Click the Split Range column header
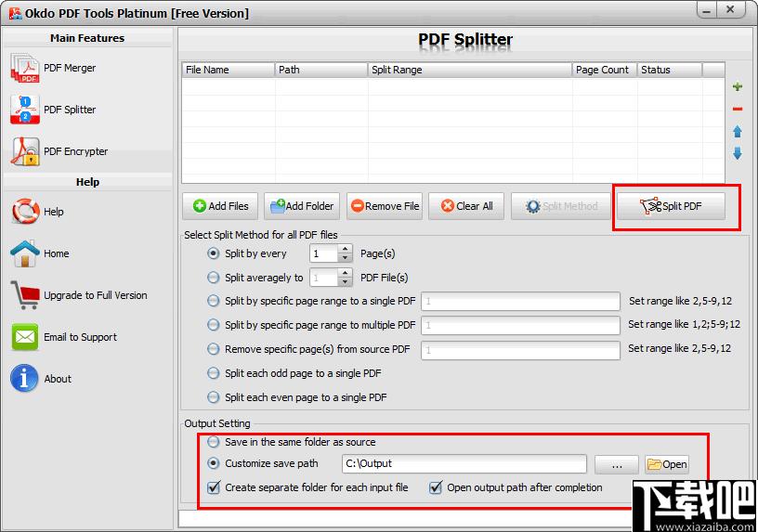Image resolution: width=758 pixels, height=532 pixels. [x=470, y=70]
